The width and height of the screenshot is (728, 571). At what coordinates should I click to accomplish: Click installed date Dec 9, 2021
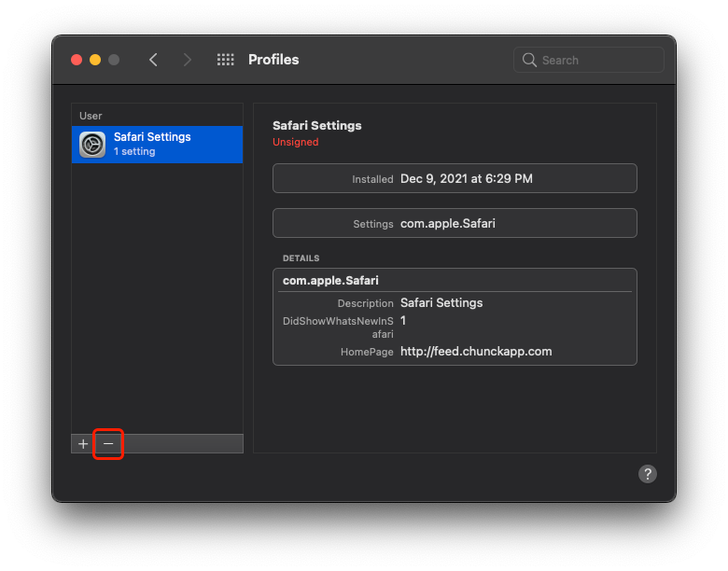(466, 179)
